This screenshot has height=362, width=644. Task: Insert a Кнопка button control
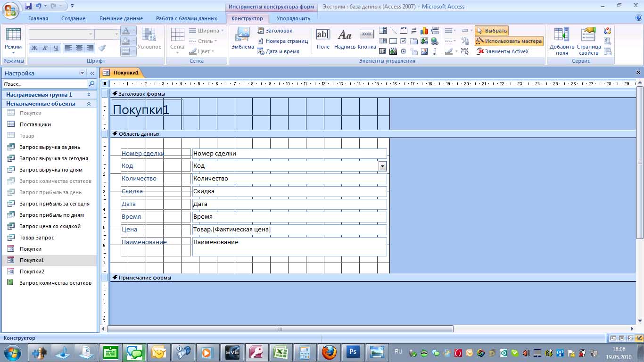coord(367,39)
